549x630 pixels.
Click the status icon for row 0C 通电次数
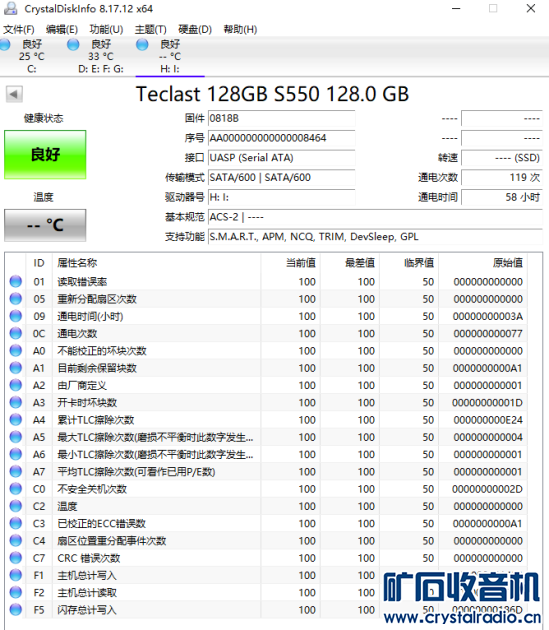pyautogui.click(x=16, y=333)
